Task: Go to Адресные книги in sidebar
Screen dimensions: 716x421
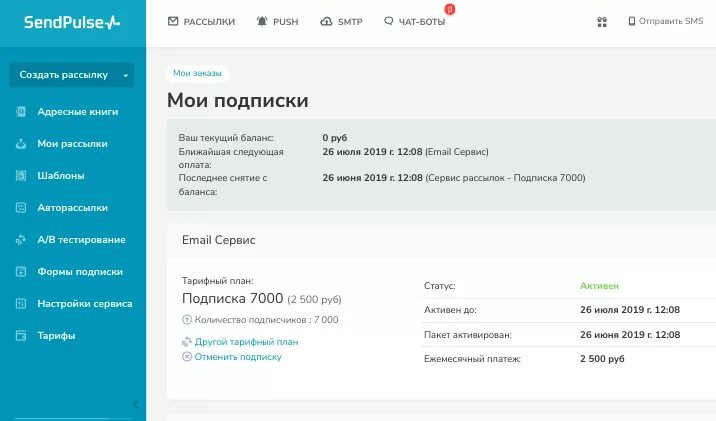Action: [78, 111]
